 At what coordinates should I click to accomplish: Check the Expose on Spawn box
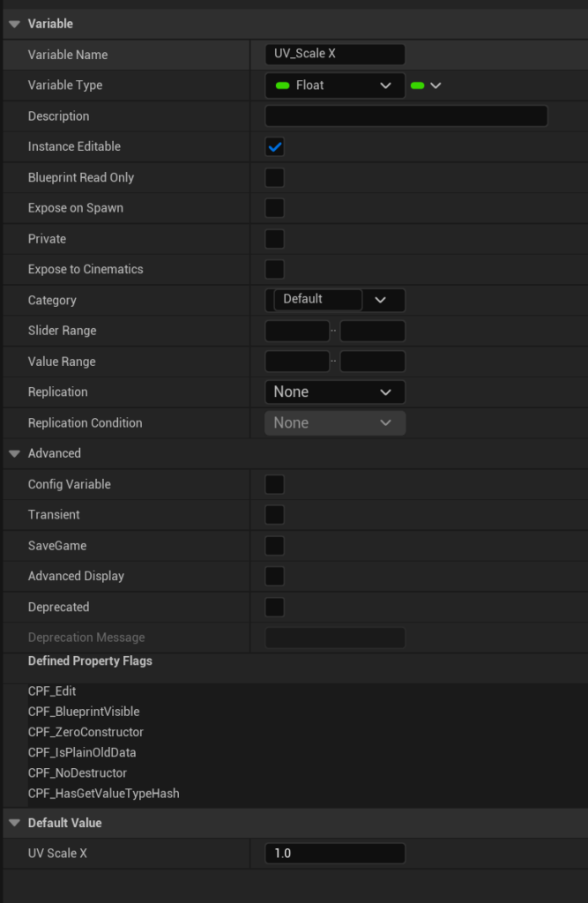pos(275,208)
